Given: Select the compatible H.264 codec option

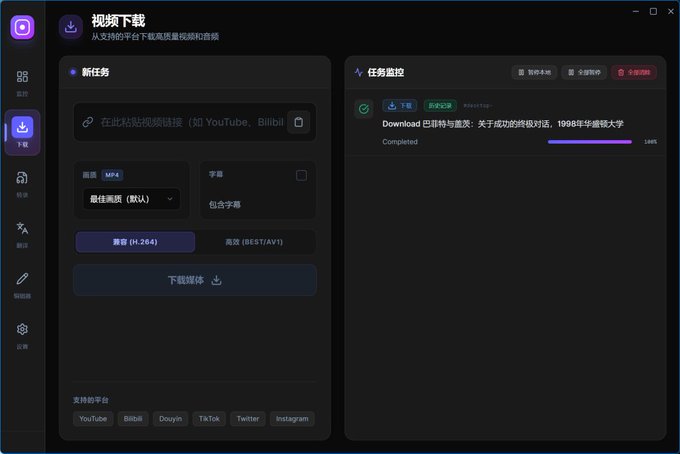Looking at the screenshot, I should click(x=135, y=242).
